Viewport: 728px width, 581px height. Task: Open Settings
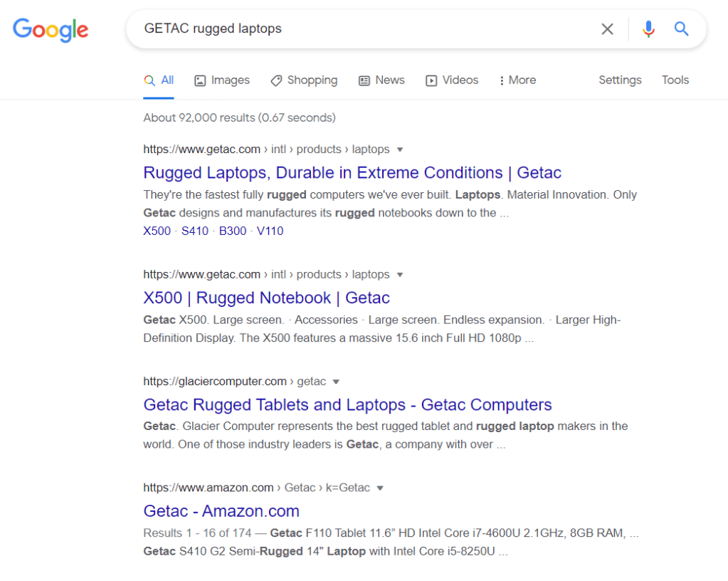pos(620,80)
